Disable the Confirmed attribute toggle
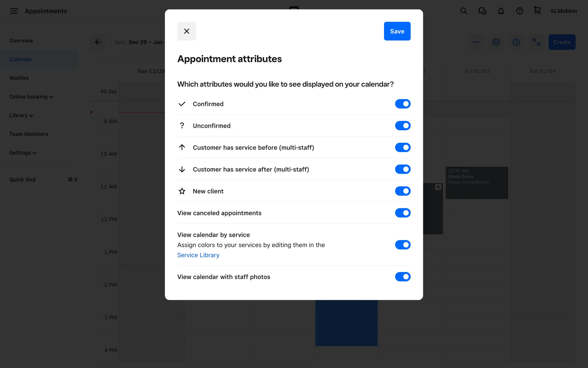 click(402, 104)
